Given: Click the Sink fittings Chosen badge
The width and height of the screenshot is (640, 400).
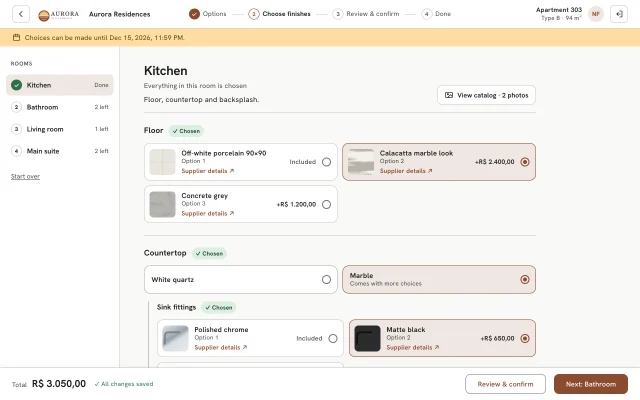Looking at the screenshot, I should click(x=218, y=307).
